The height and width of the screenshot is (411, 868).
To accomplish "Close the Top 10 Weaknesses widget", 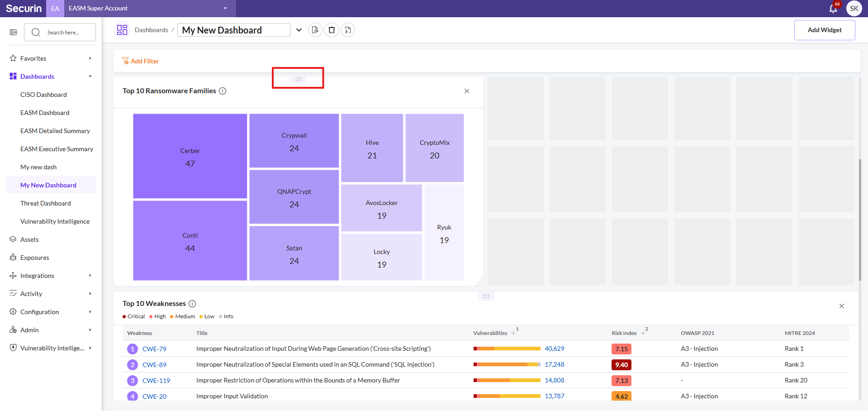I will tap(842, 306).
